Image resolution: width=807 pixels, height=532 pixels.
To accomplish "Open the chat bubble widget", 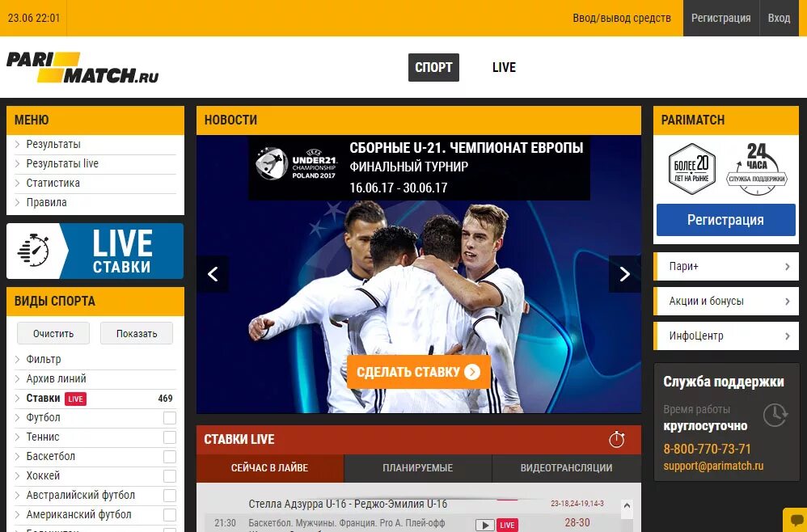I will point(796,520).
